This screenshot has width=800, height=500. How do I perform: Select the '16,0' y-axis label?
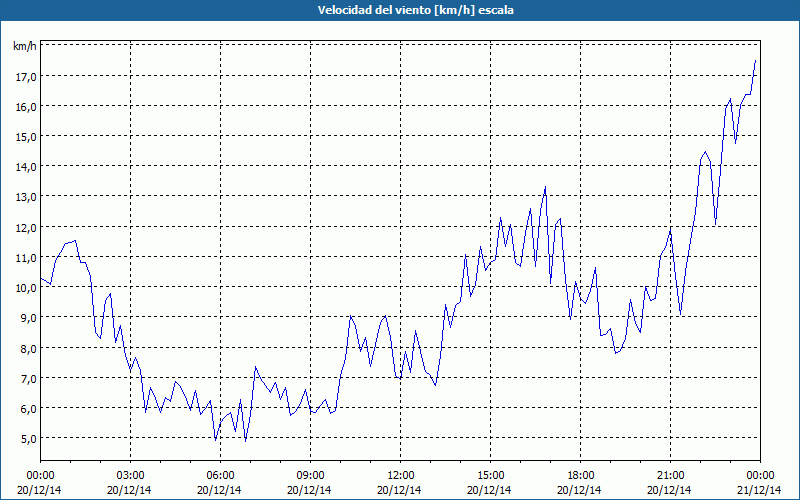coord(26,107)
